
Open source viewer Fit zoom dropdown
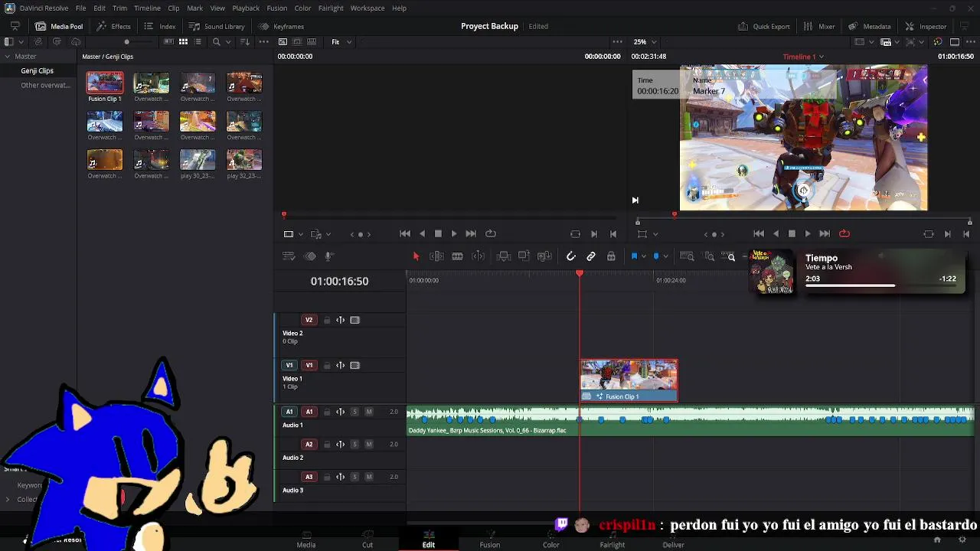(x=341, y=42)
